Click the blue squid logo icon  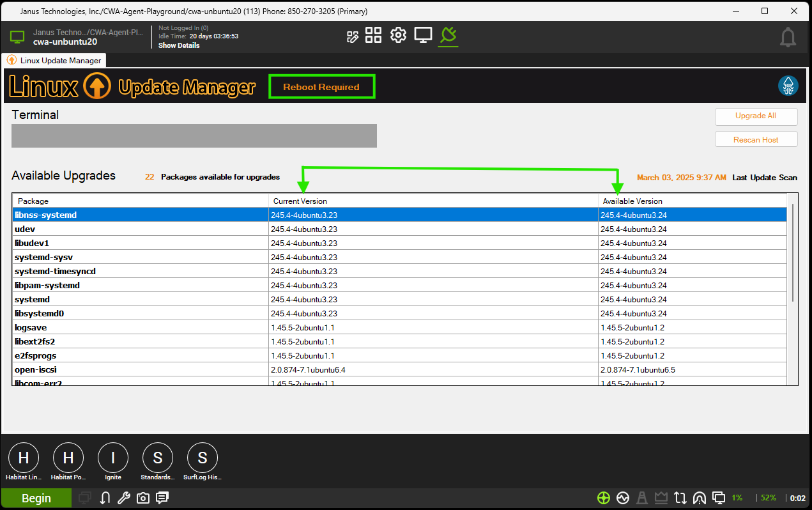click(x=788, y=86)
